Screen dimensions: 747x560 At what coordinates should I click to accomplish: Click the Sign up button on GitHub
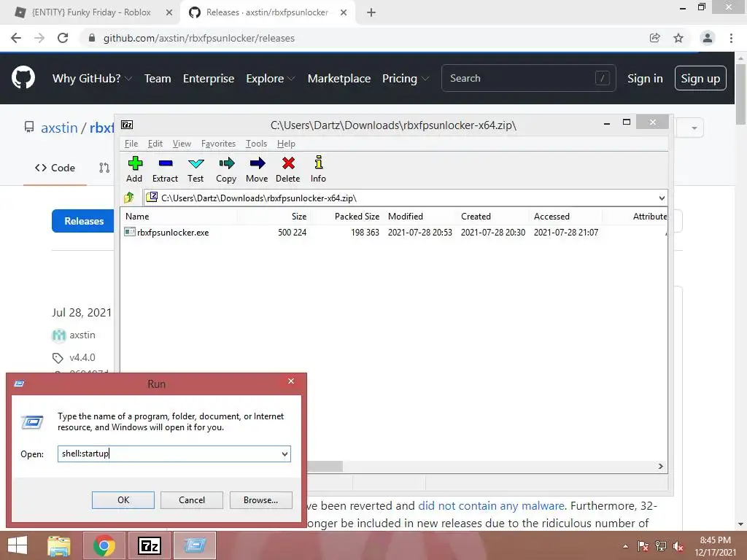point(700,78)
